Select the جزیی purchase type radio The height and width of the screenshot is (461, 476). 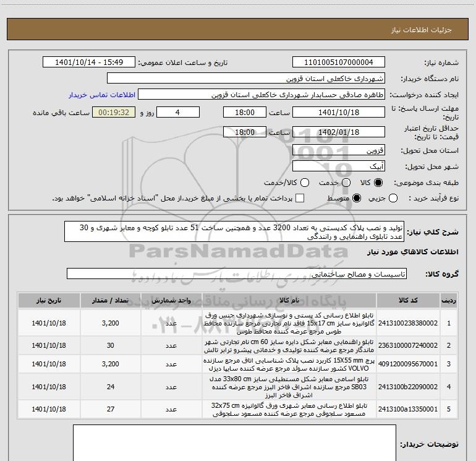point(393,199)
